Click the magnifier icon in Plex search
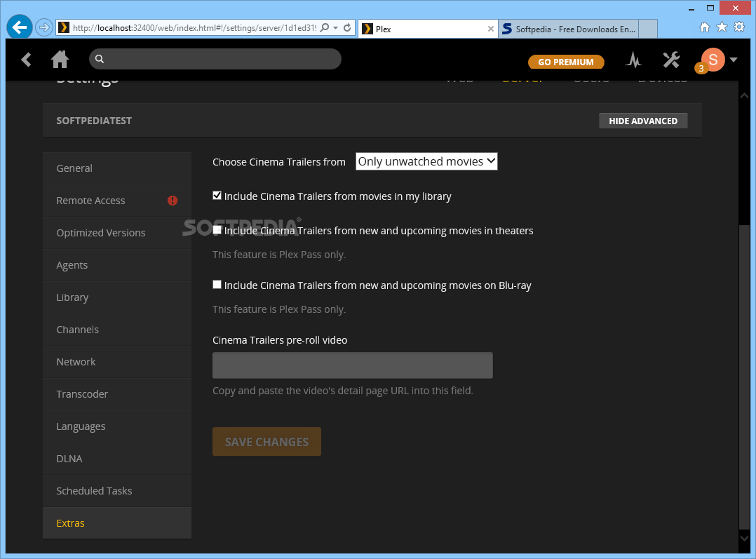Screen dimensions: 756x559 tap(100, 59)
